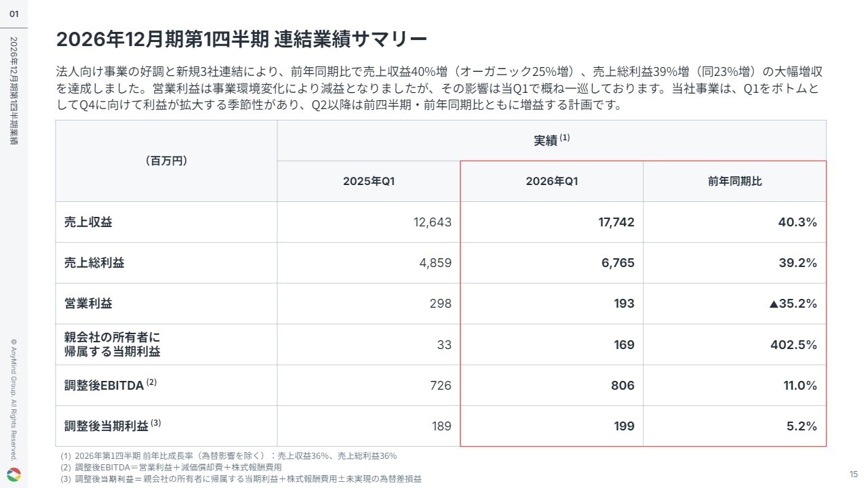The height and width of the screenshot is (488, 868).
Task: Click footnote (2) 調整後EBITDA definition
Action: click(x=171, y=468)
